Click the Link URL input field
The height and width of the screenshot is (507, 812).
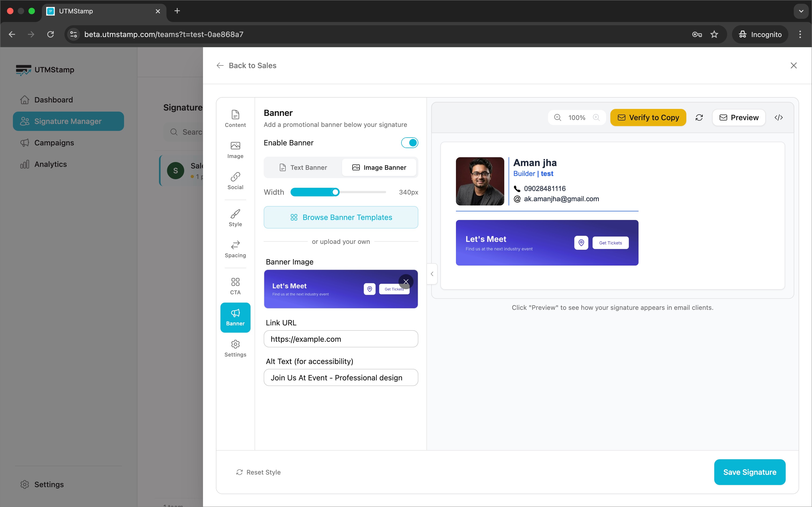[341, 339]
